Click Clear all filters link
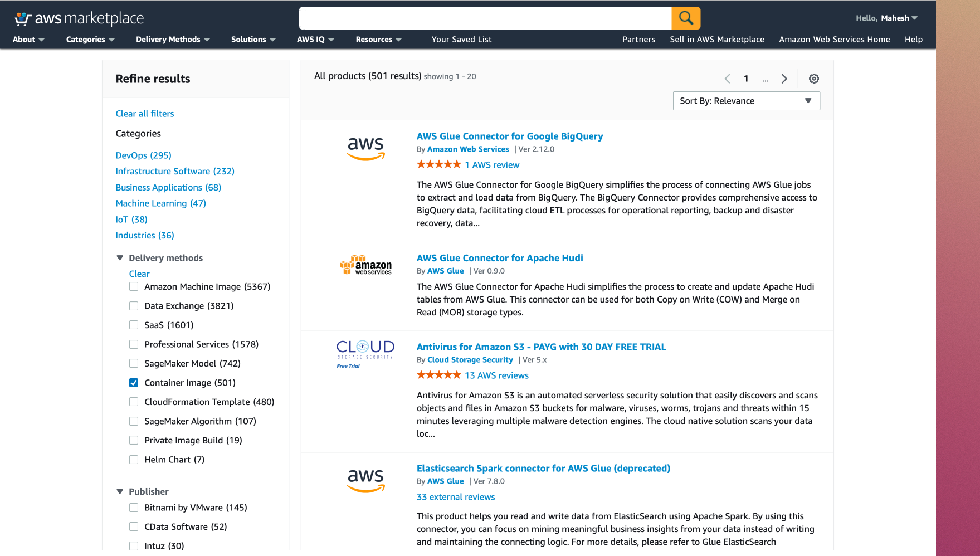The image size is (980, 556). pyautogui.click(x=145, y=114)
